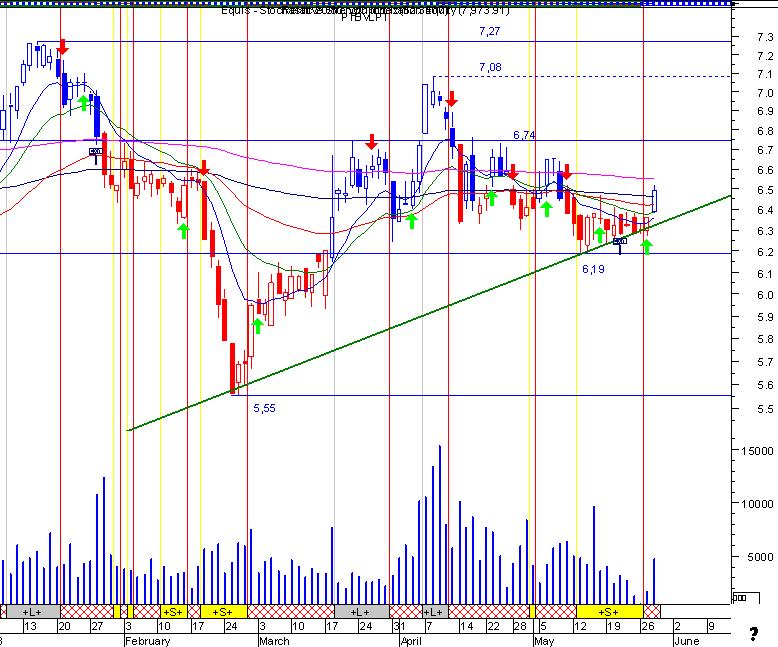
Task: Click the May month label
Action: click(544, 641)
